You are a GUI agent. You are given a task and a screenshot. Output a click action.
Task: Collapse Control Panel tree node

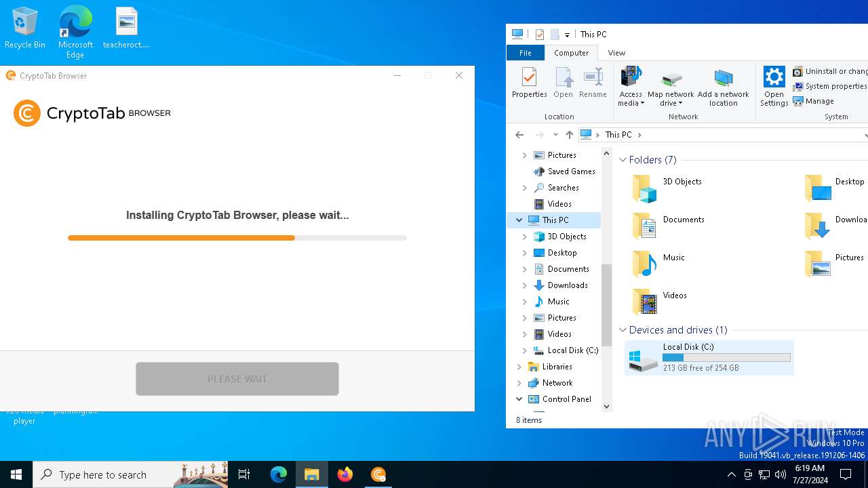coord(519,399)
